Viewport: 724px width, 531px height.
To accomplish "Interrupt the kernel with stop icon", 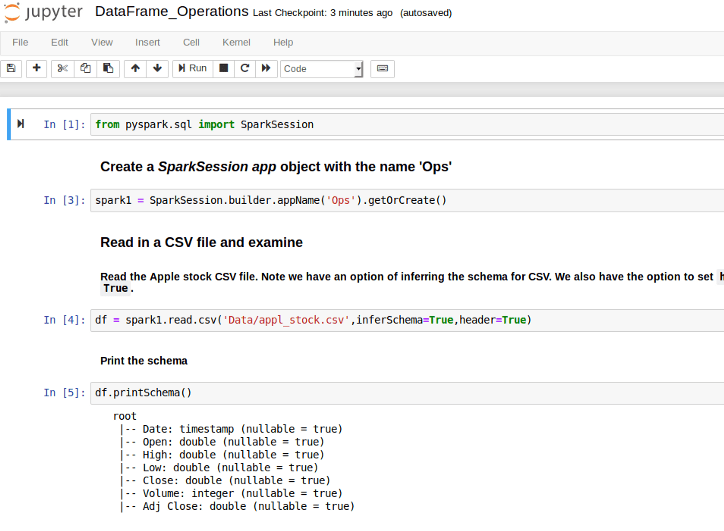I will (x=224, y=68).
